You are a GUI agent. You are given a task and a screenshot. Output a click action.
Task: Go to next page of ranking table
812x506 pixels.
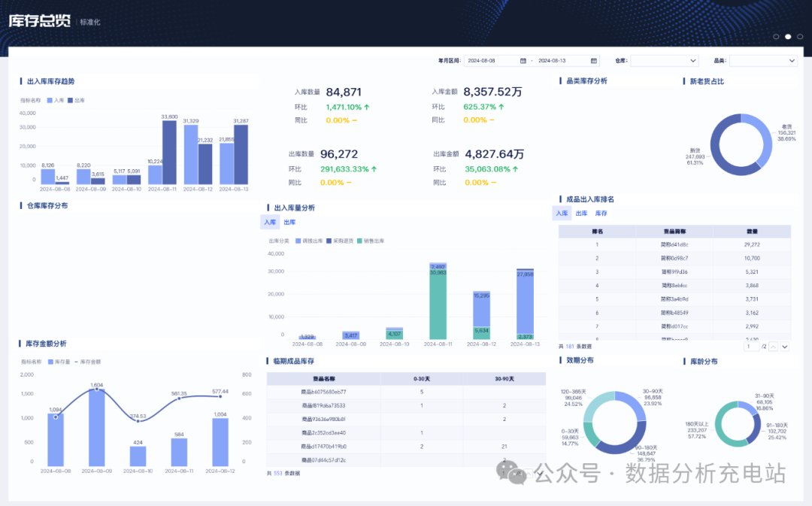[785, 347]
